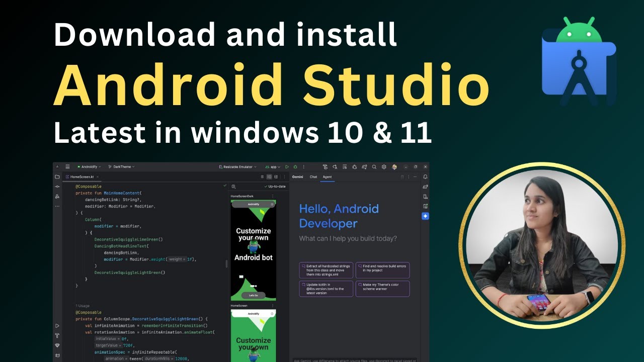
Task: Open the Gemini sparkle tool window button
Action: [x=426, y=216]
